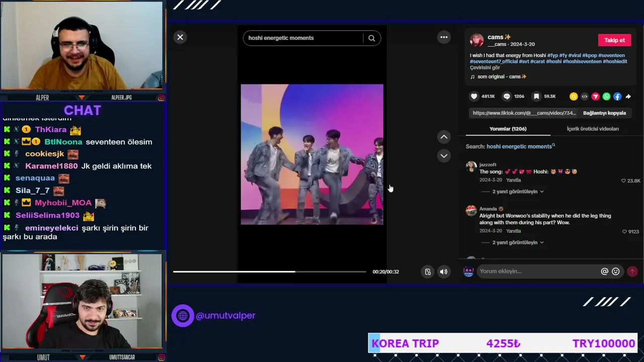This screenshot has width=644, height=362.
Task: Click emineyelekci chat username
Action: [x=52, y=228]
